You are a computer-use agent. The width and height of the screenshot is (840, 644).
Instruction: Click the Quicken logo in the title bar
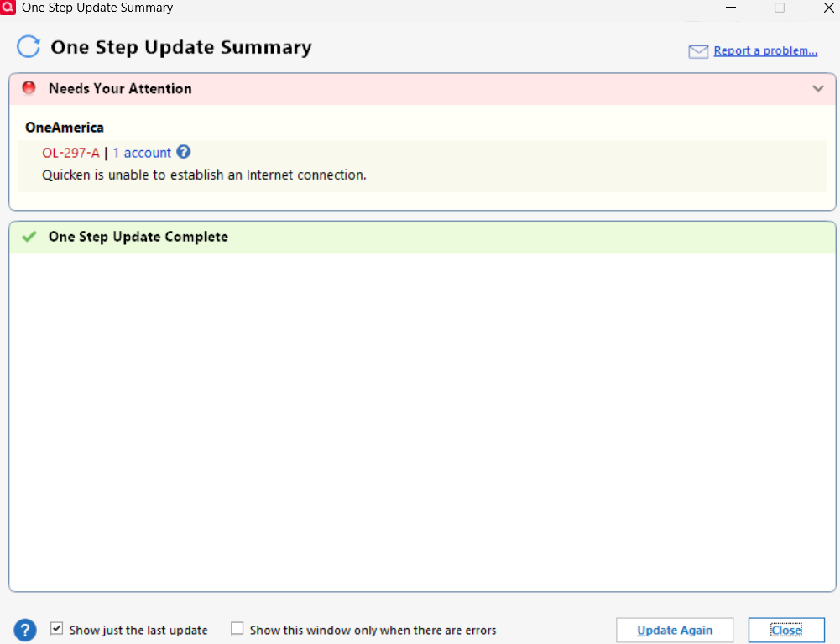[8, 8]
